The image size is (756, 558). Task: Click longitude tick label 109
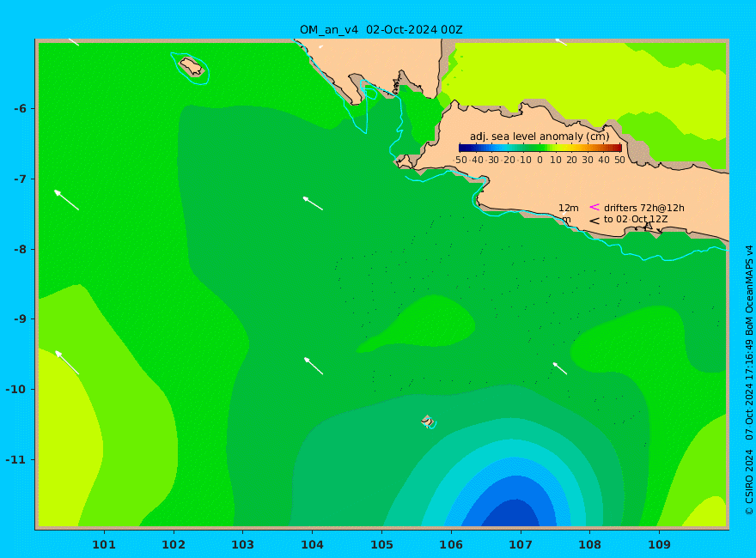click(660, 545)
